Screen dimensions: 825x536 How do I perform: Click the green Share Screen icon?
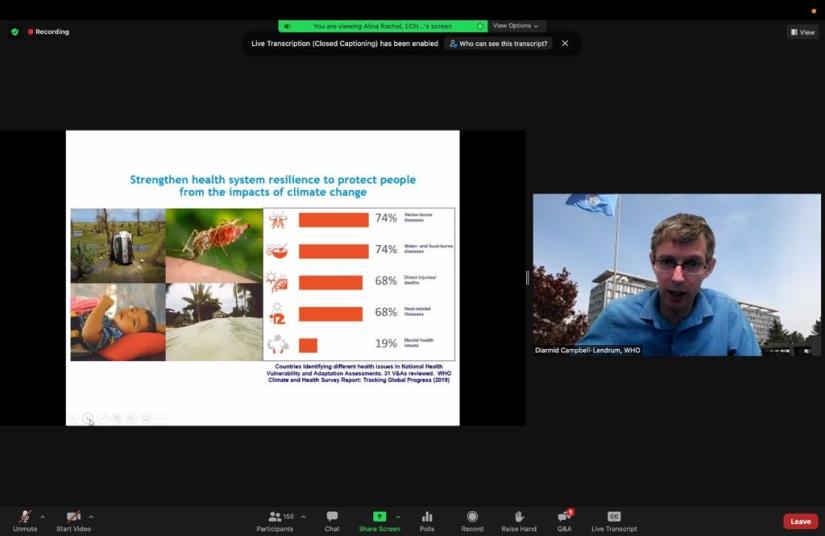click(379, 517)
